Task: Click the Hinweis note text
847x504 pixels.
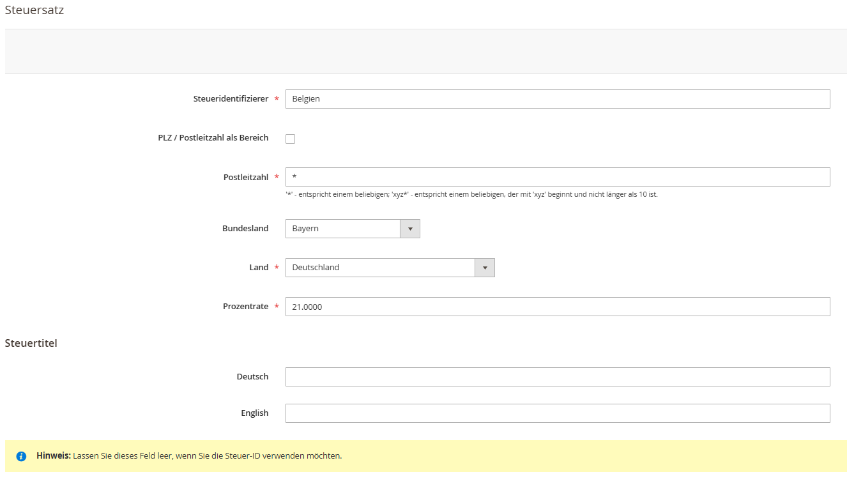Action: [x=189, y=456]
